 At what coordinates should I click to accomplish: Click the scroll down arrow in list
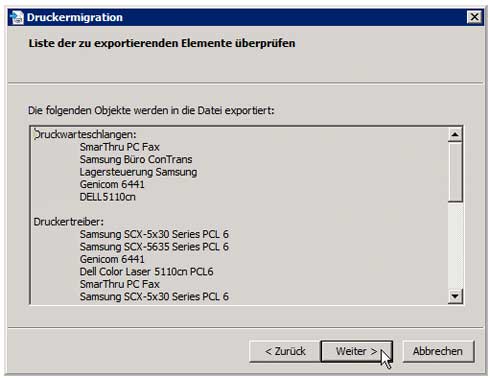pyautogui.click(x=455, y=296)
